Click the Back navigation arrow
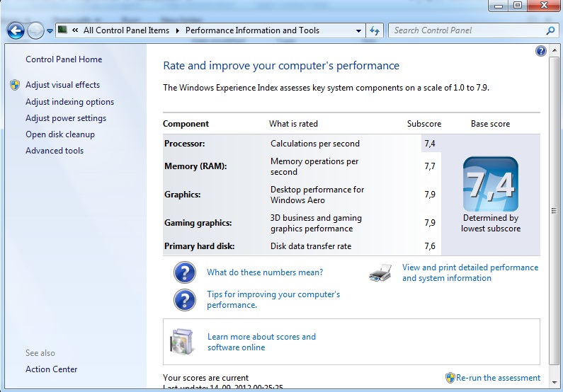This screenshot has width=563, height=392. point(16,31)
